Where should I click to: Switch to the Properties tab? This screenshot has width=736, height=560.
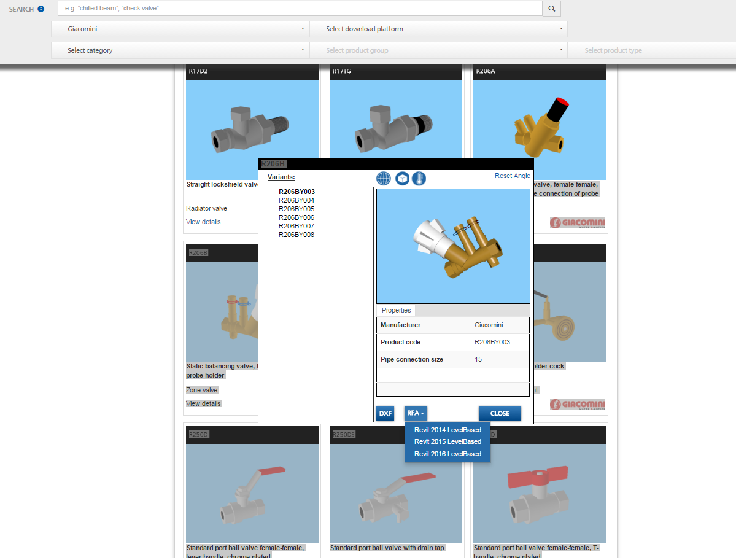click(396, 310)
